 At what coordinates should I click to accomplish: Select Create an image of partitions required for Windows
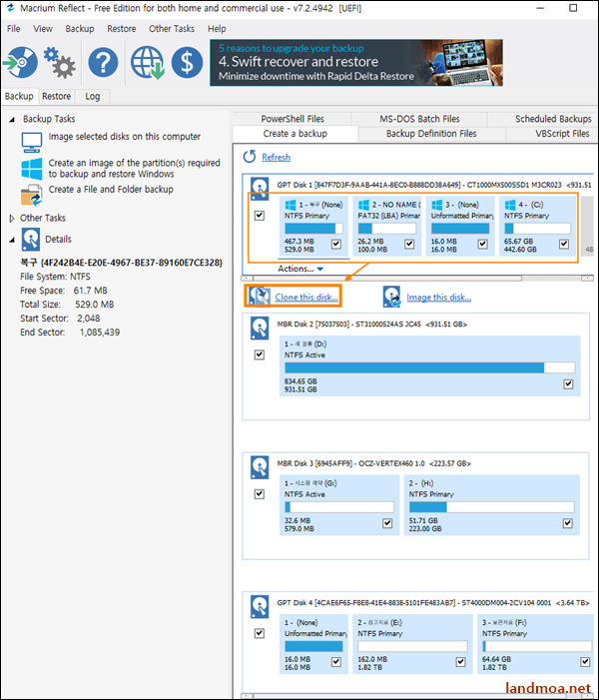tap(134, 169)
